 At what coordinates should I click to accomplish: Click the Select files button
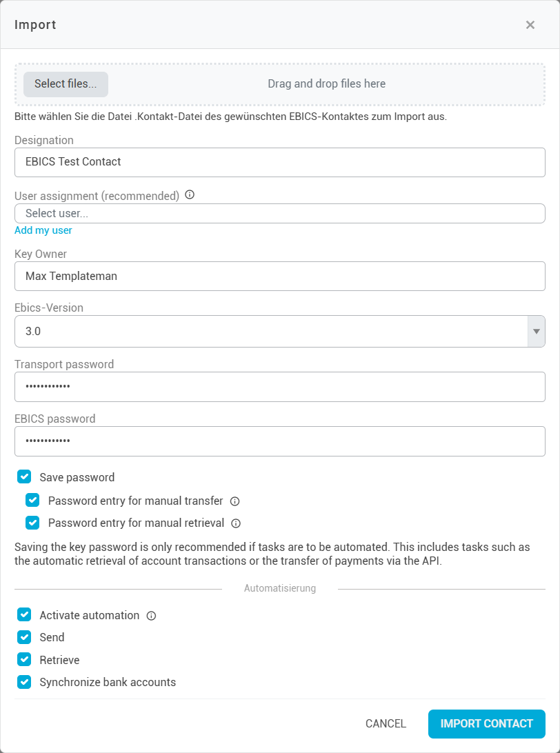(66, 84)
